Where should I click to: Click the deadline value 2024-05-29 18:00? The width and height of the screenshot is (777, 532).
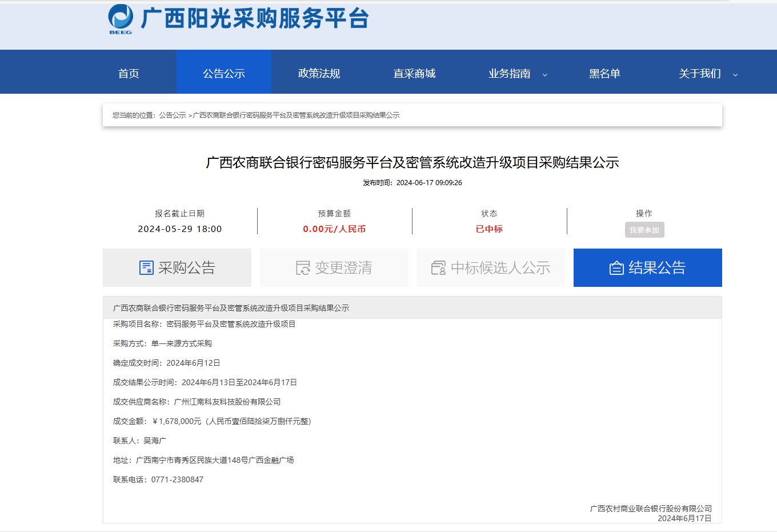click(x=180, y=229)
